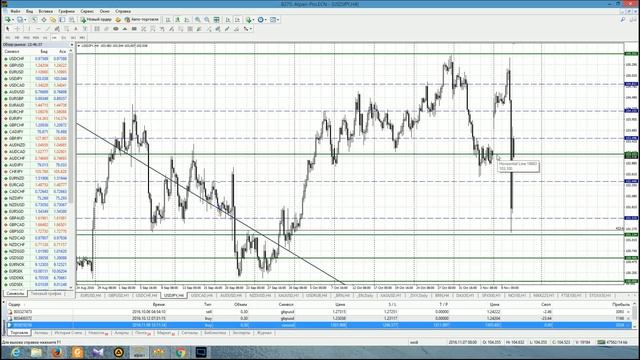Switch chart to bar chart style
The image size is (640, 360).
(168, 20)
